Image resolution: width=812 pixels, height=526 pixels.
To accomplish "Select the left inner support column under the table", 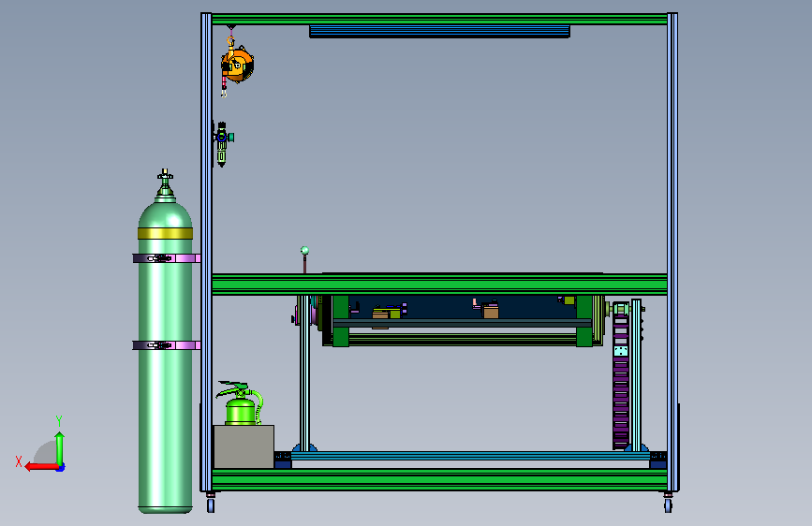I will [304, 373].
